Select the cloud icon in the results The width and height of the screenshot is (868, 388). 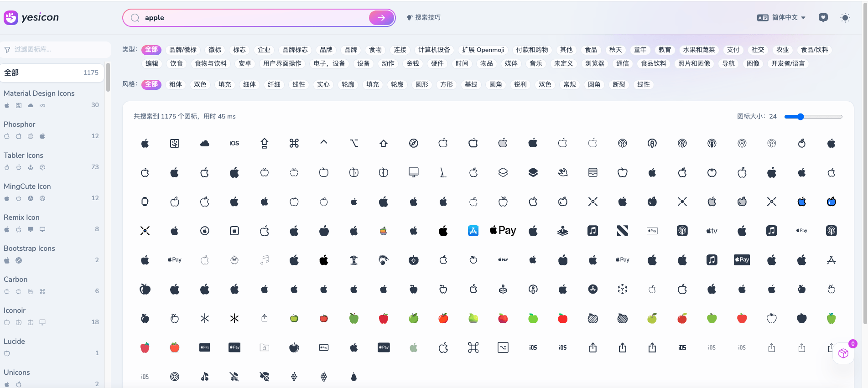(x=205, y=143)
